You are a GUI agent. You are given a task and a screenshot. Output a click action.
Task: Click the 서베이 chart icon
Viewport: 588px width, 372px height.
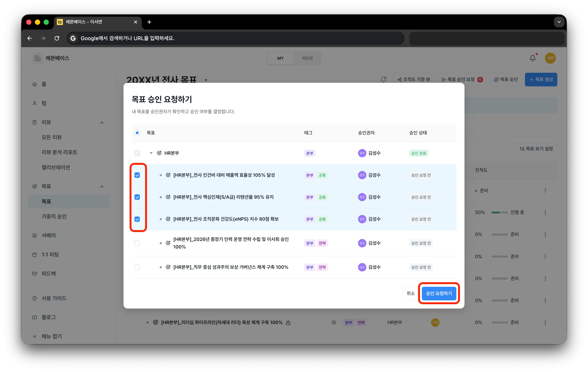coord(35,235)
